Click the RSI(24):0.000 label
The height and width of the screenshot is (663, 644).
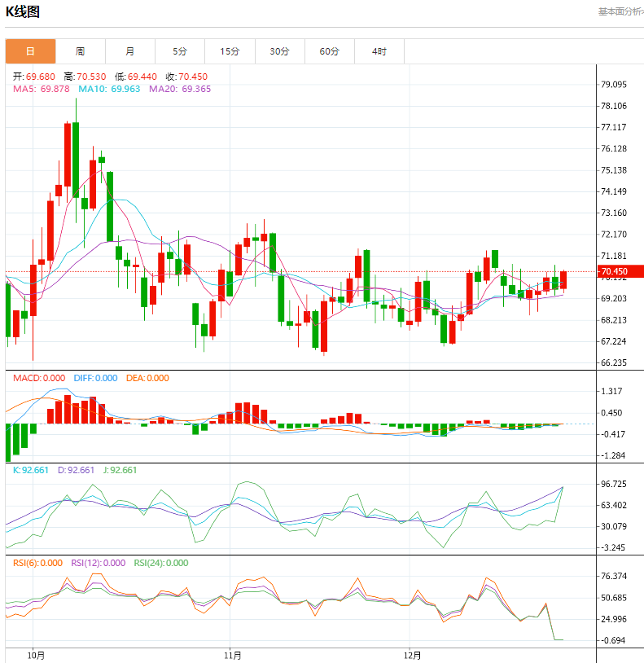point(161,563)
